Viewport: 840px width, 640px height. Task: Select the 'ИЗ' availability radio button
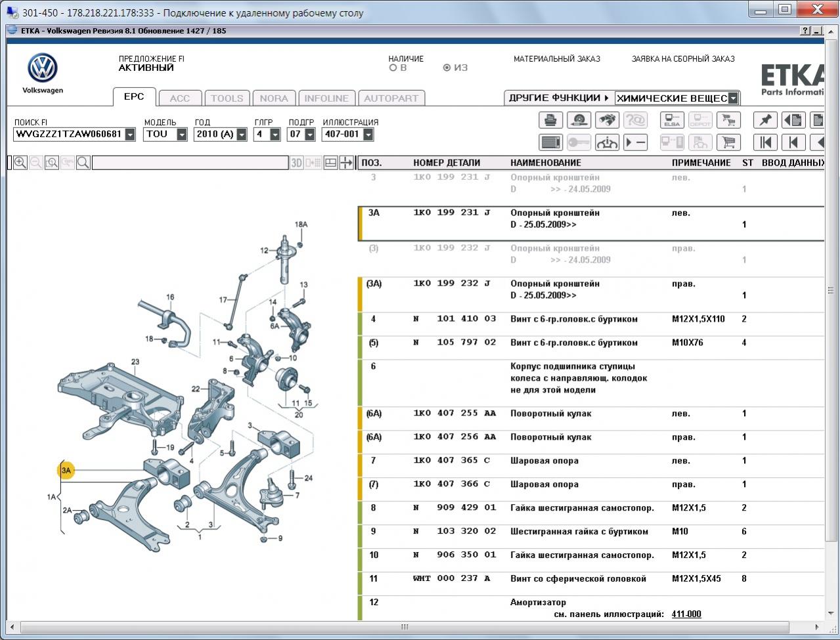(447, 68)
